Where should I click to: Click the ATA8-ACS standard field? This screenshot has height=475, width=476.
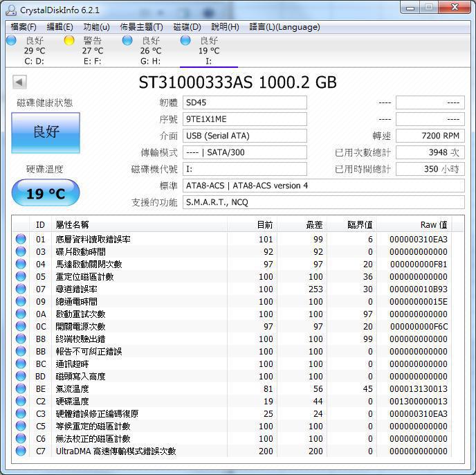point(324,186)
